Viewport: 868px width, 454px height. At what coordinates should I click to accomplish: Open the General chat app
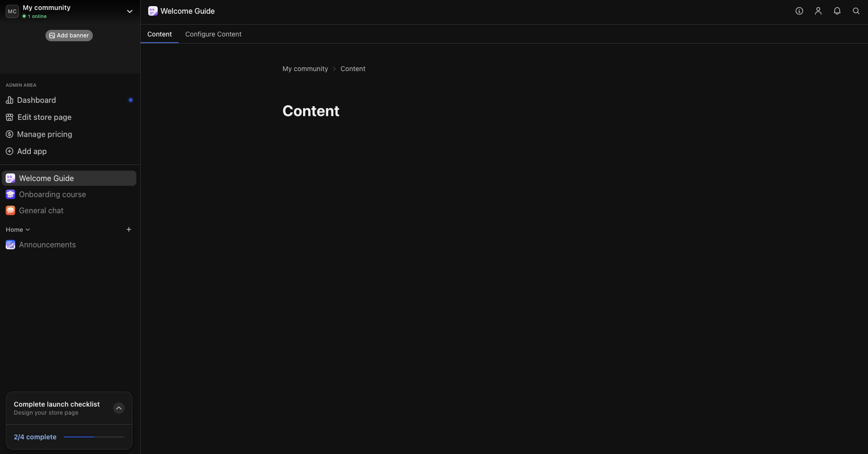click(41, 210)
